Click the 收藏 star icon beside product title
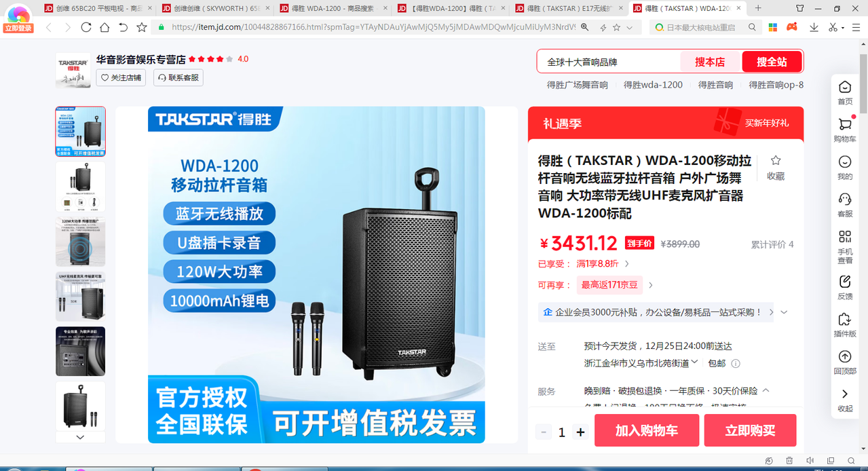 pos(776,161)
